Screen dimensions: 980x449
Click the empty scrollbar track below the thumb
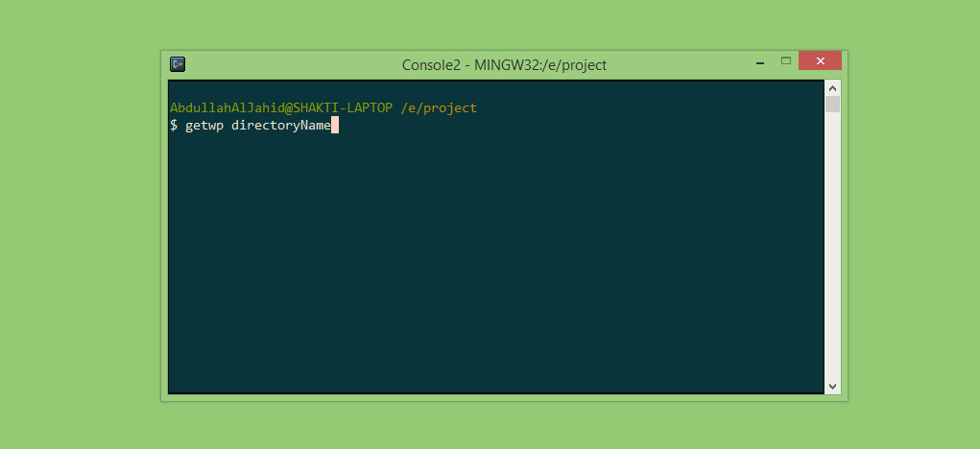pos(832,245)
